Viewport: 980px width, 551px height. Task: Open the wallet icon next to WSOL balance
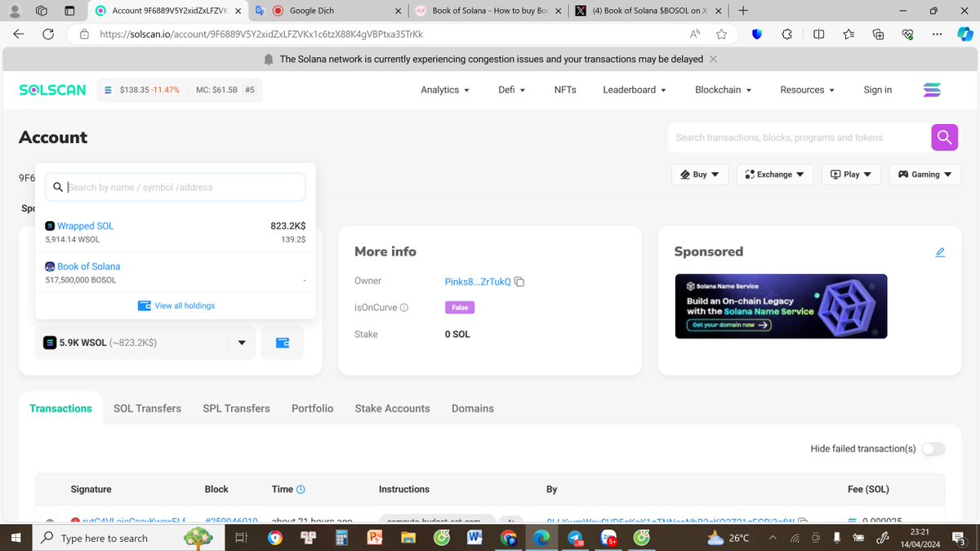(283, 343)
